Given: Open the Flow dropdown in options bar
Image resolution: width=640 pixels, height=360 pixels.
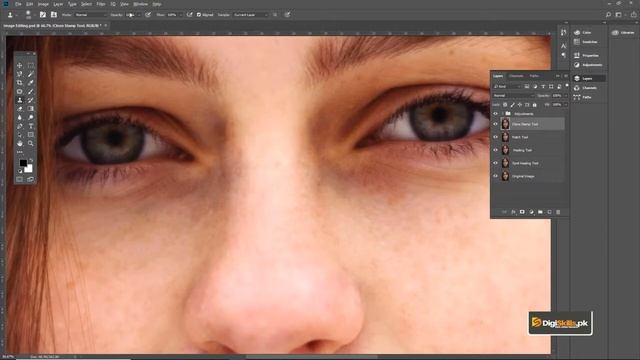Looking at the screenshot, I should [x=180, y=15].
